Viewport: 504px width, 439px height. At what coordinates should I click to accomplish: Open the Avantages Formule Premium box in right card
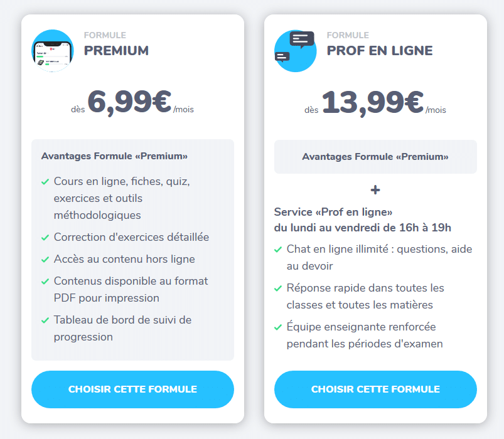coord(375,157)
